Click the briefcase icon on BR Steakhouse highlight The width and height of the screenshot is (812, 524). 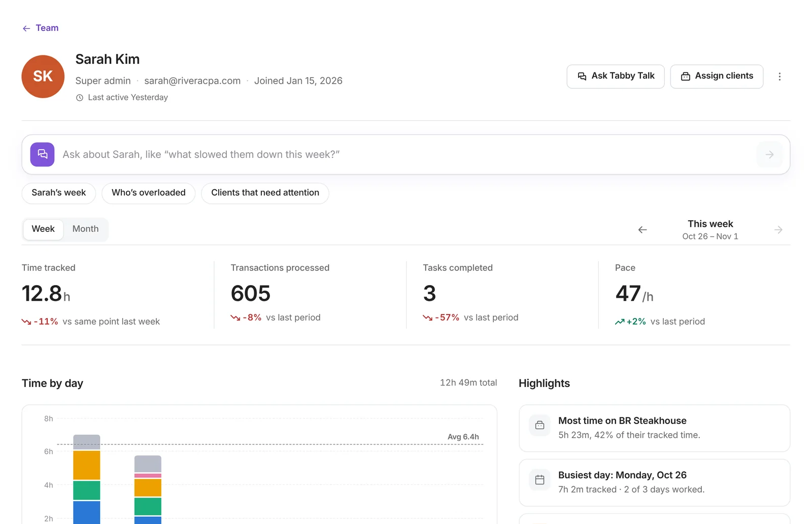(540, 426)
